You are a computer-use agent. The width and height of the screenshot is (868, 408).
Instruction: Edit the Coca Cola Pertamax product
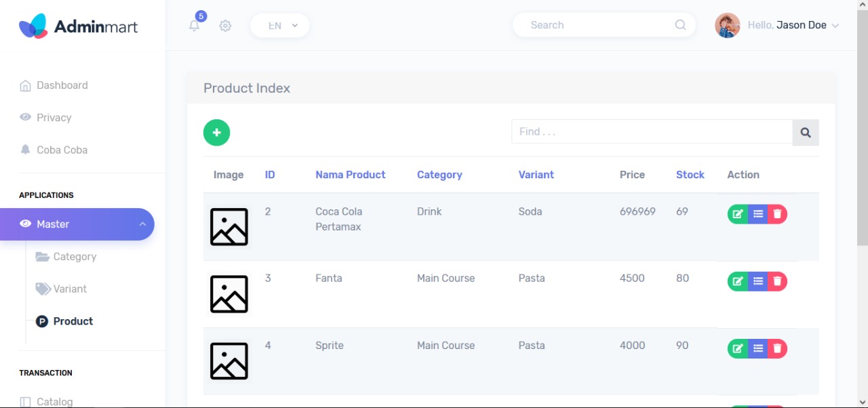[x=738, y=214]
